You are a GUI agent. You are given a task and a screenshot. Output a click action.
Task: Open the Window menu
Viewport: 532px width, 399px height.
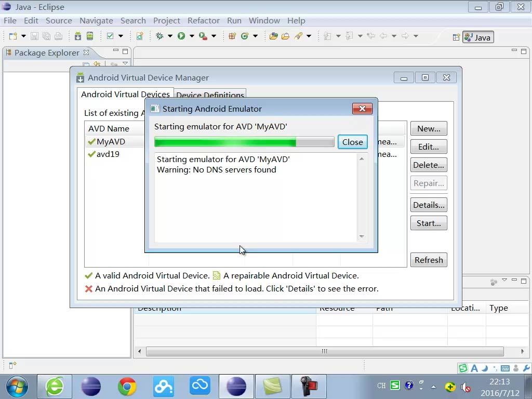point(264,21)
